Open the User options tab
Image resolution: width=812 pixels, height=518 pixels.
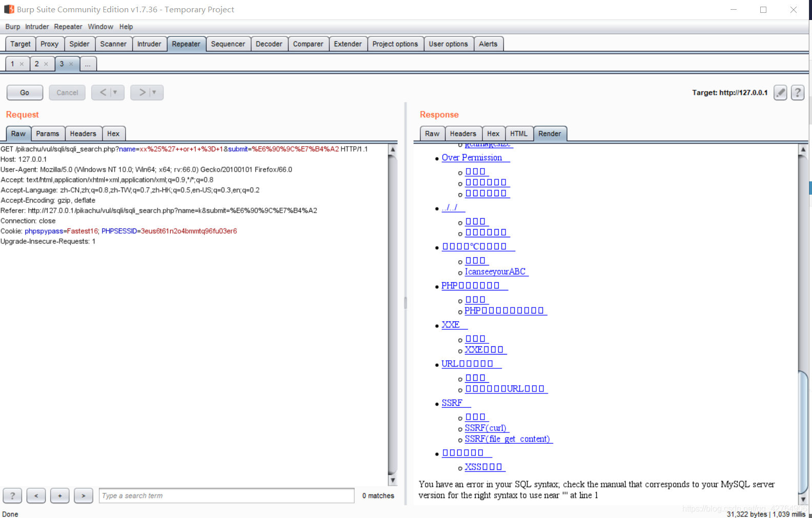click(x=449, y=44)
